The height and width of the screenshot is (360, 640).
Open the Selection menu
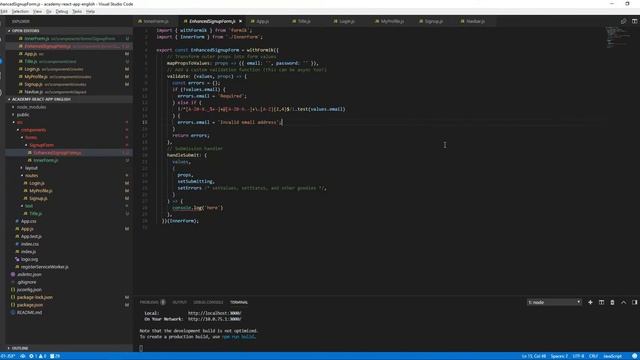click(x=20, y=11)
